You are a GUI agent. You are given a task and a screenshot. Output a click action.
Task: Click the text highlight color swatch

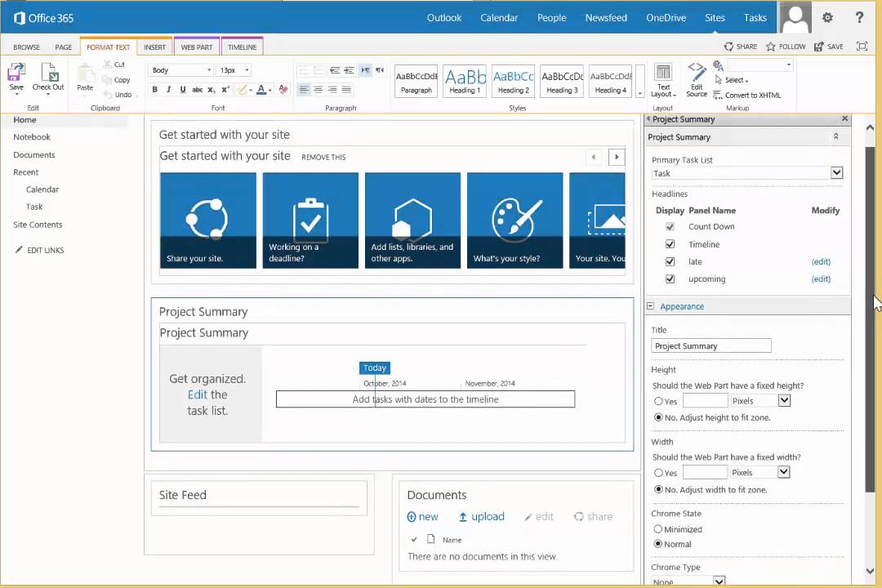(243, 90)
